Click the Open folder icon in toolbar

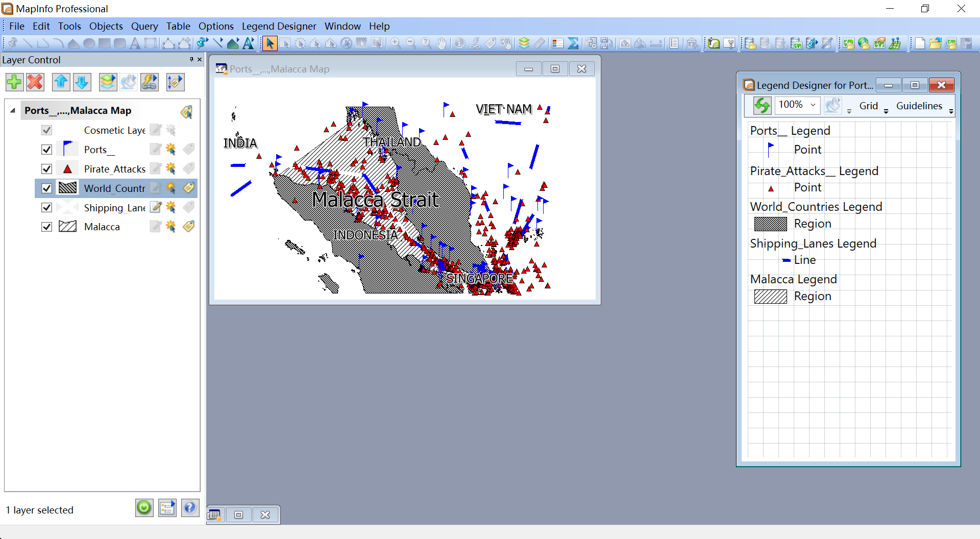click(x=935, y=43)
